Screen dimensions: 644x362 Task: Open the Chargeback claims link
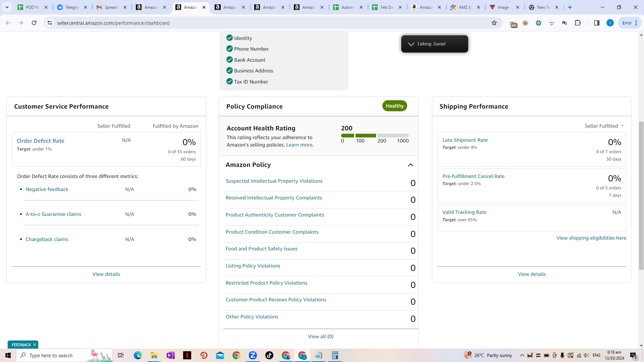point(47,239)
